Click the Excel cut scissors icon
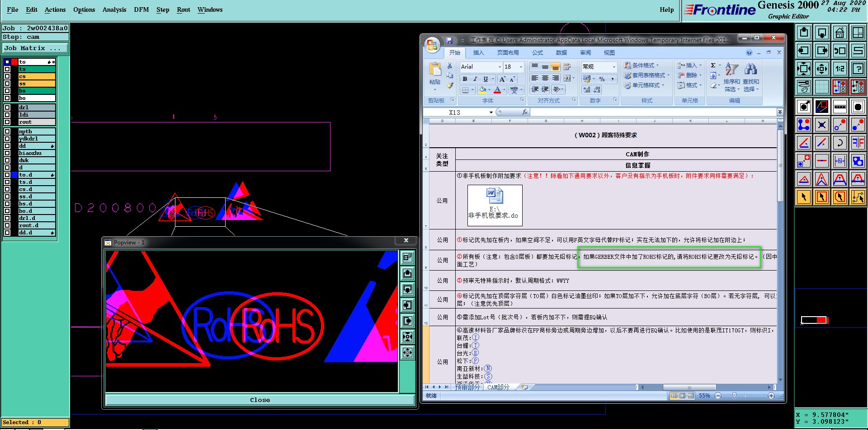 point(449,66)
